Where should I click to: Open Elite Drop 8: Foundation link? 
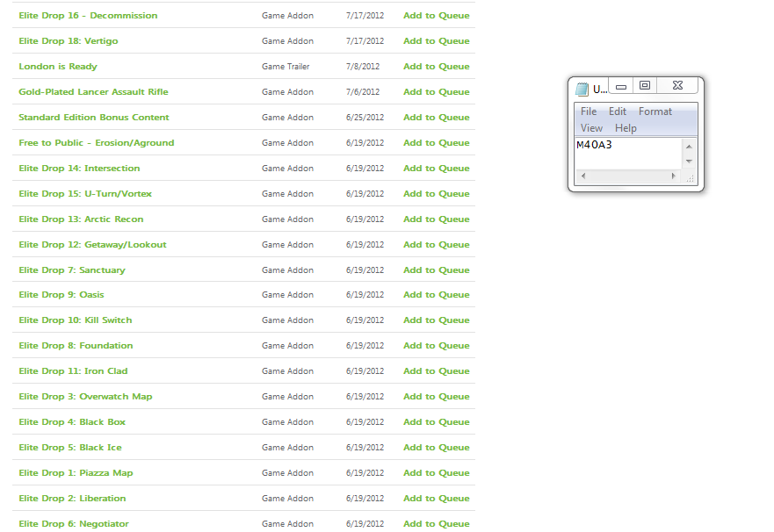point(76,346)
